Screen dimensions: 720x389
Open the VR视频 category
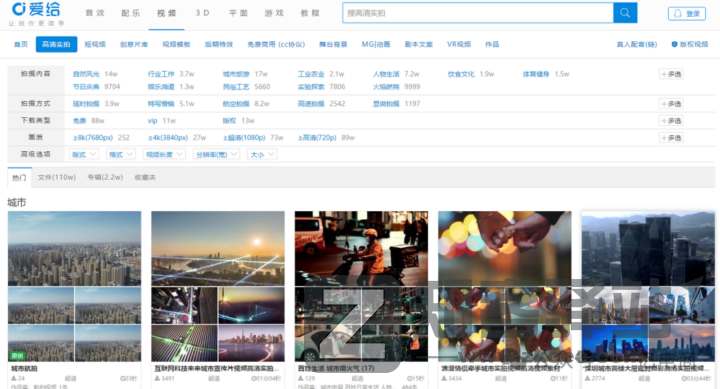(459, 44)
